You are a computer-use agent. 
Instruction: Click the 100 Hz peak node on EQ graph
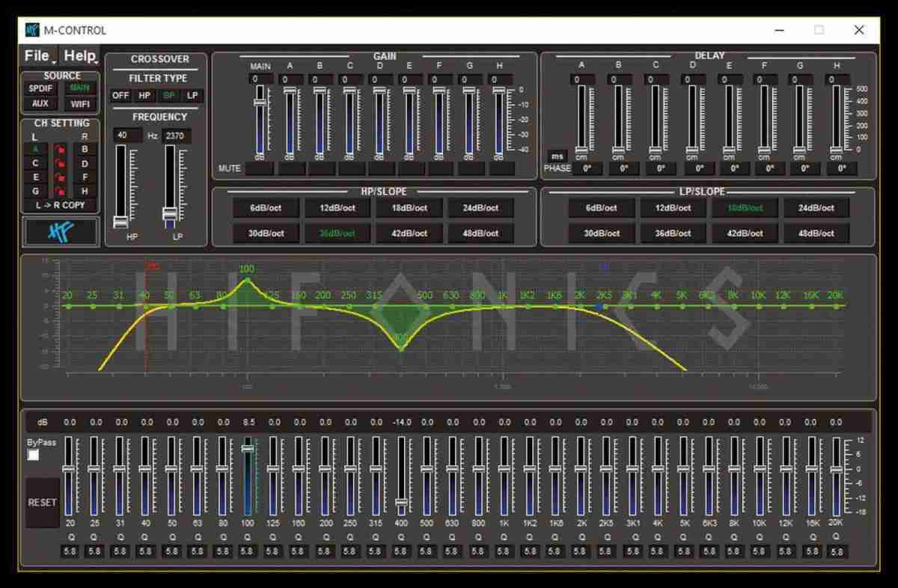click(x=247, y=279)
